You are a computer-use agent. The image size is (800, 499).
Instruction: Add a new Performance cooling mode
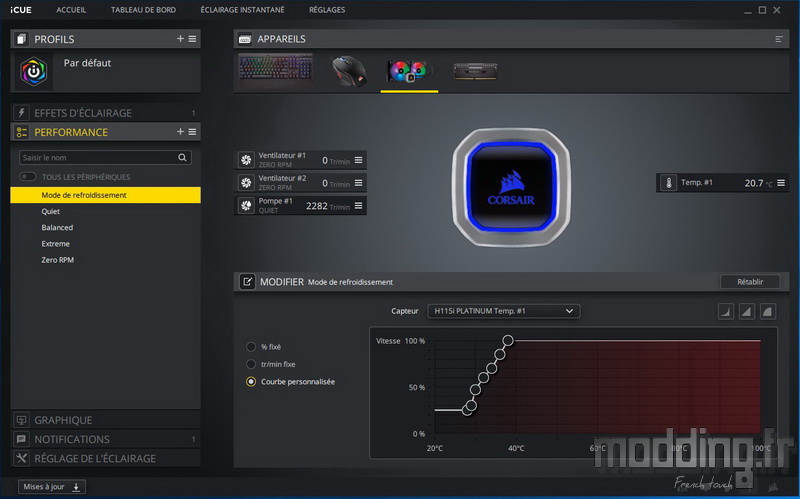coord(180,132)
